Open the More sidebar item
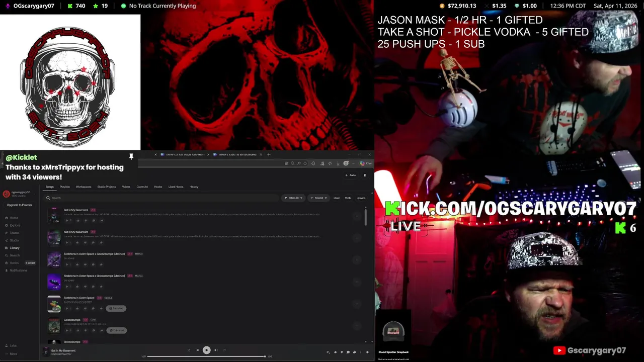Image resolution: width=644 pixels, height=362 pixels. click(11, 353)
